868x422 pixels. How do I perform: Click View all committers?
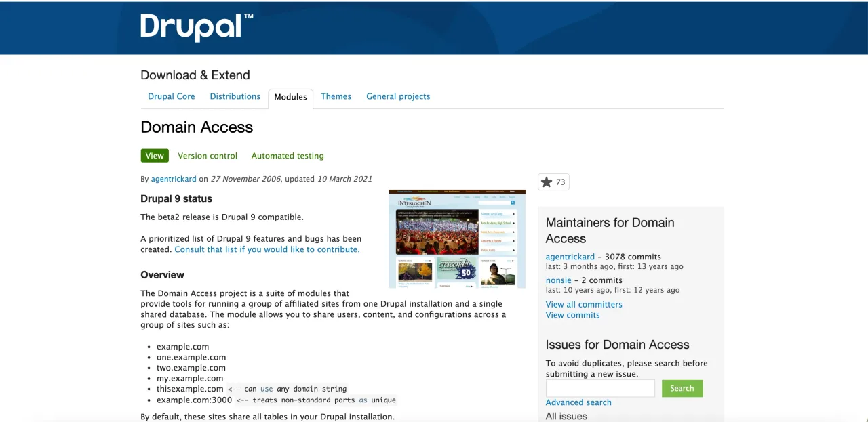[x=584, y=304]
